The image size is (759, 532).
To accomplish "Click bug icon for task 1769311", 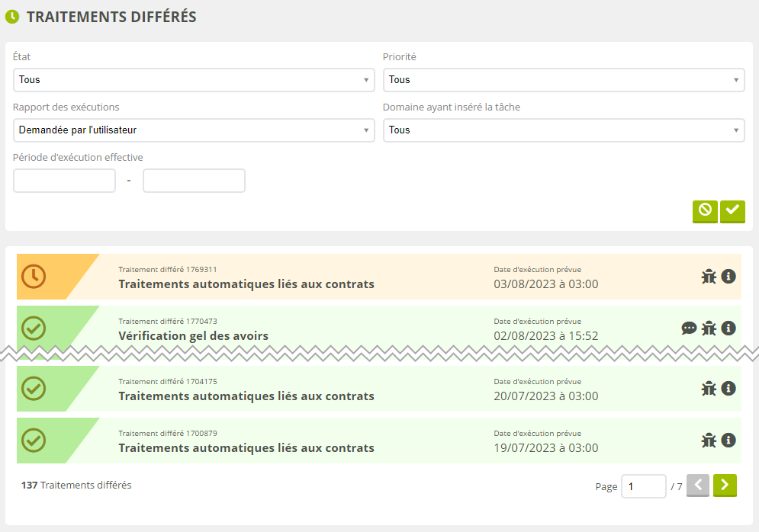I will (x=709, y=277).
